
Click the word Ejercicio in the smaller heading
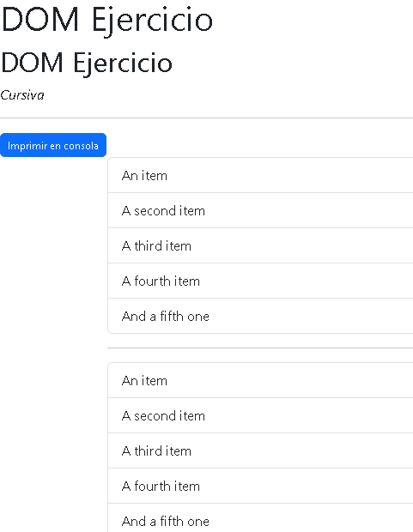tap(123, 63)
